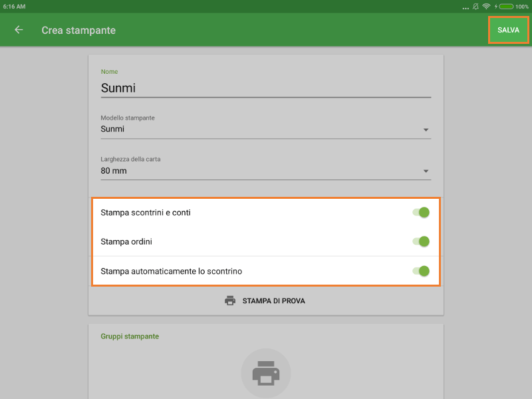Viewport: 532px width, 399px height.
Task: Click the Nome field containing Sunmi
Action: pyautogui.click(x=265, y=88)
